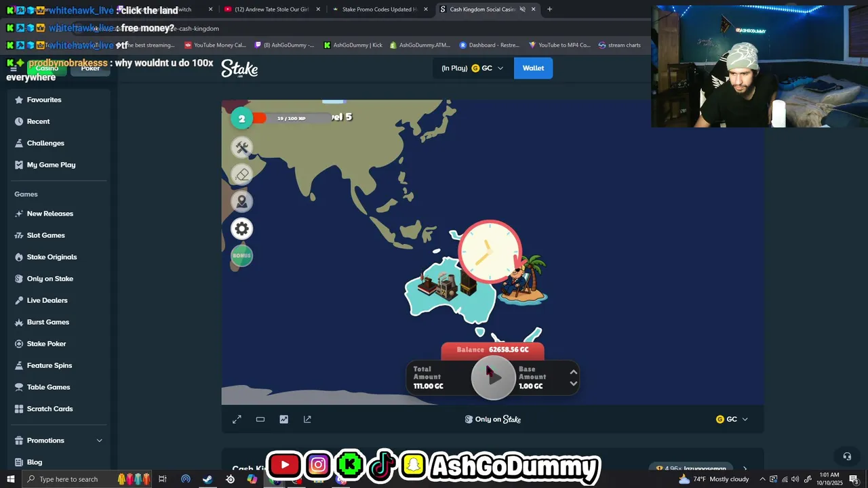Viewport: 868px width, 488px height.
Task: Open the Windows notification center
Action: click(854, 479)
